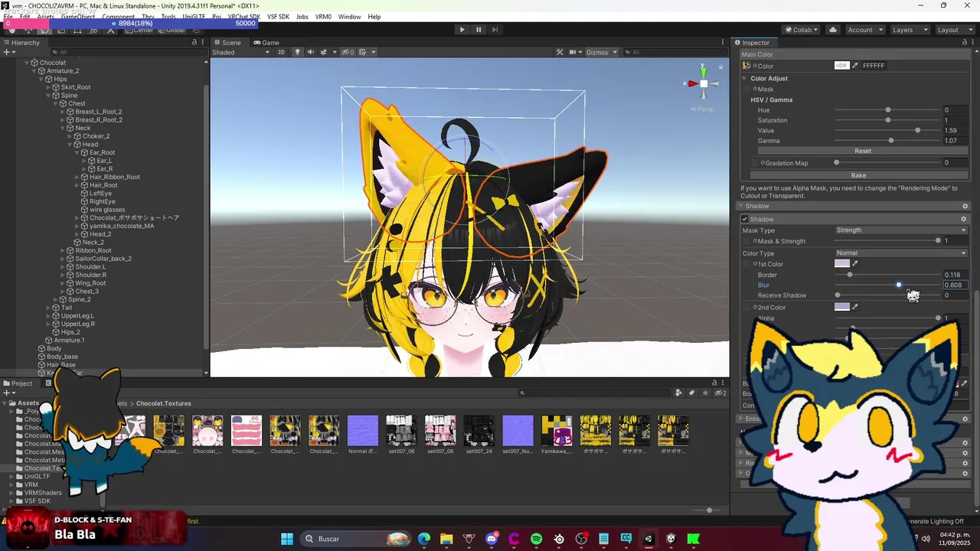The width and height of the screenshot is (980, 551).
Task: Click the Blur value field
Action: [955, 285]
